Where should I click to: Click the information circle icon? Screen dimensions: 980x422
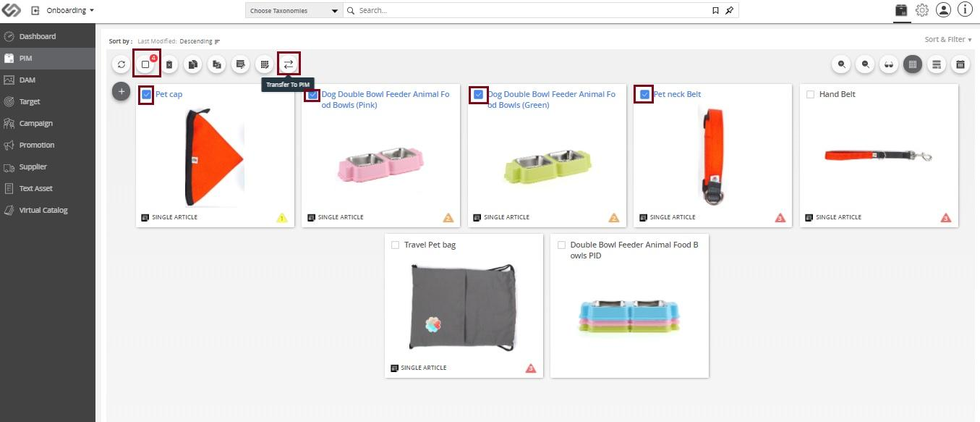965,9
